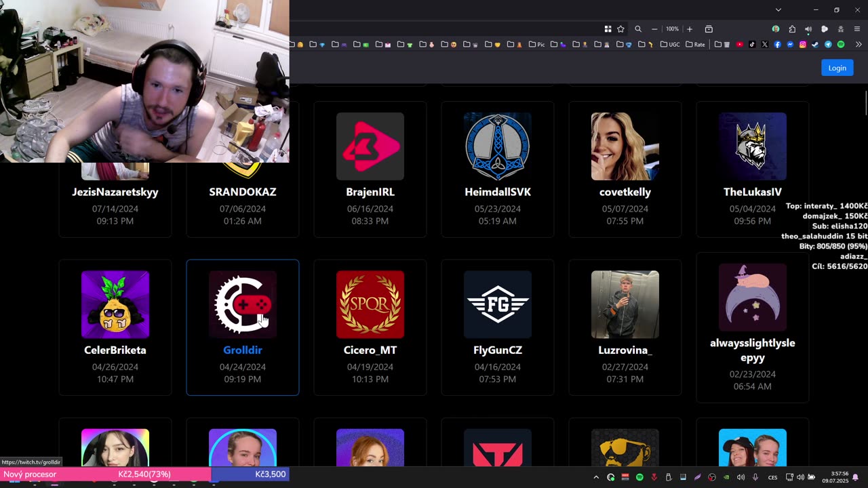Open the Instagram bookmark icon
The height and width of the screenshot is (488, 868).
(803, 45)
